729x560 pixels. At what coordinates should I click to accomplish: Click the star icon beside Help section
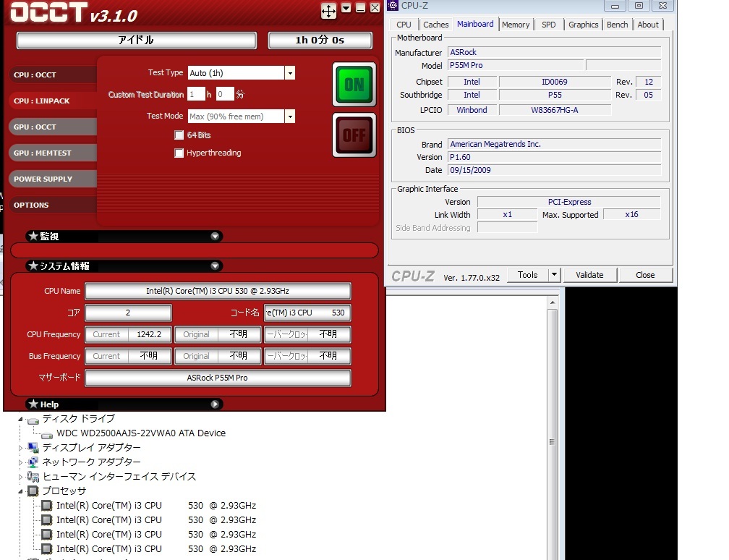click(x=33, y=404)
